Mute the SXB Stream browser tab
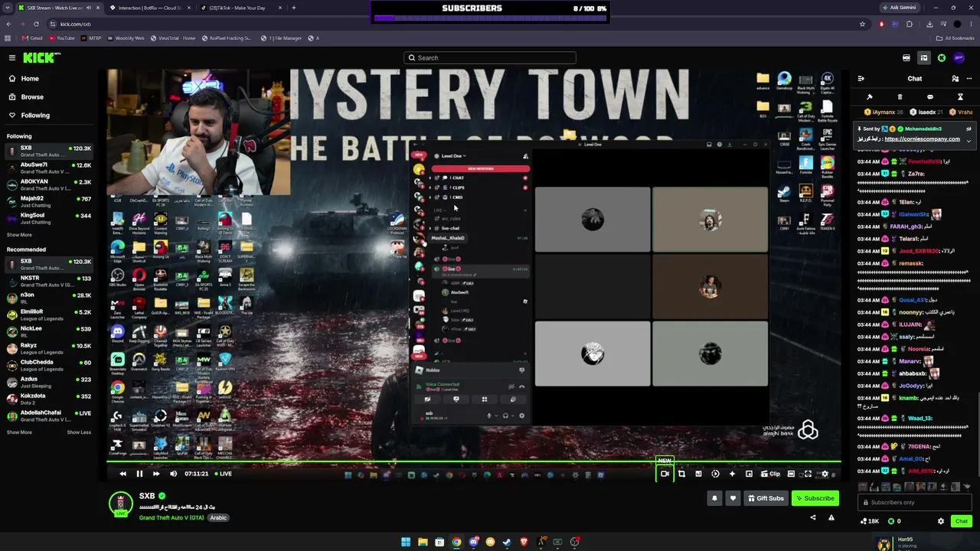 click(x=88, y=8)
